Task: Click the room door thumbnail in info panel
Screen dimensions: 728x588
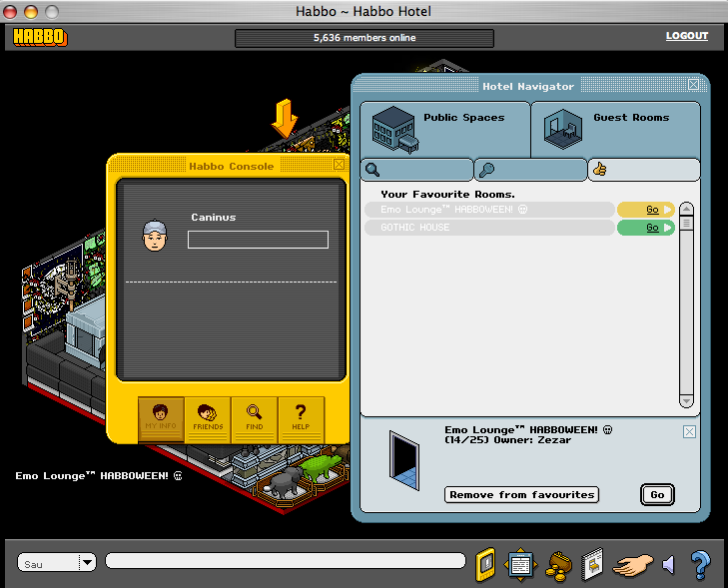Action: coord(403,461)
